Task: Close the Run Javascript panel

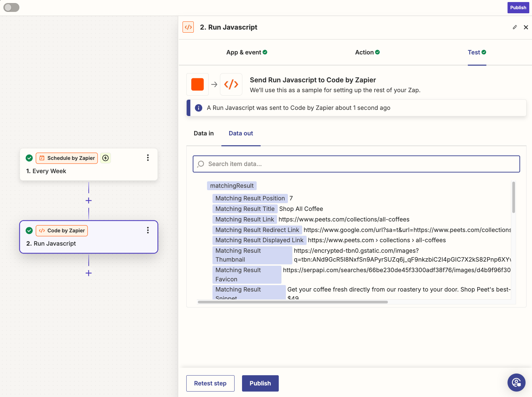Action: (526, 27)
